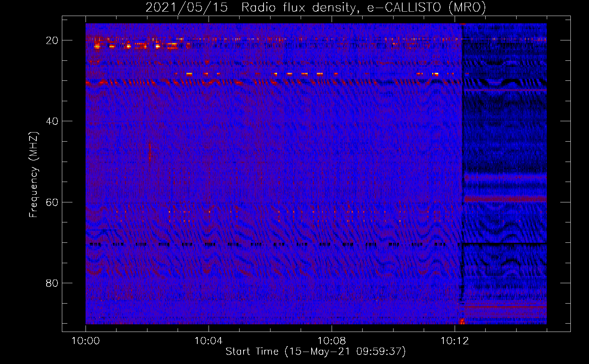Click the plot title "2021/05/15 Radio flux density, e-CALLISTO (MRO)"
Viewport: 589px width, 364px height.
316,7
